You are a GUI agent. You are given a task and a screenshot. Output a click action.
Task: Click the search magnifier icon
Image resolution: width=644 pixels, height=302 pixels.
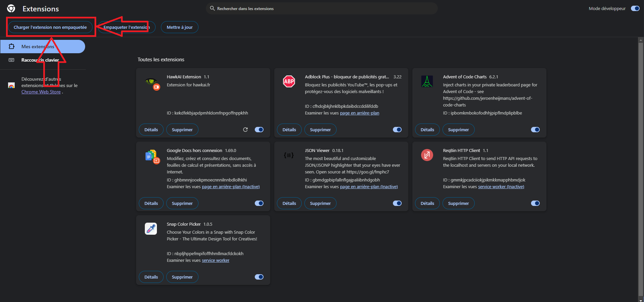pos(212,8)
